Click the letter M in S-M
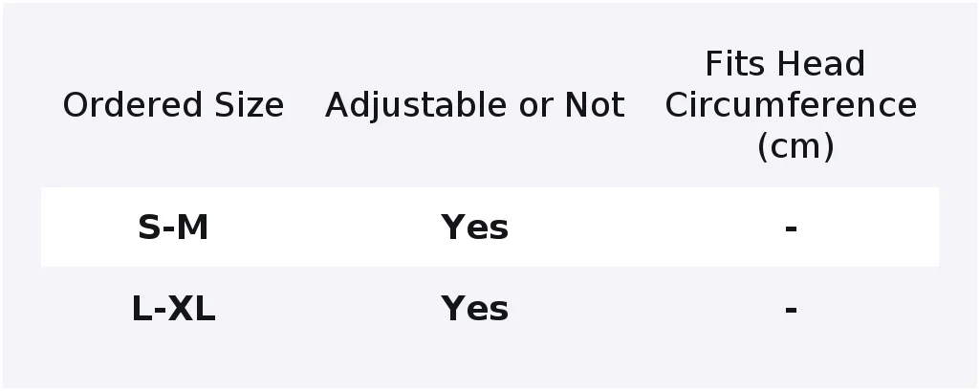The width and height of the screenshot is (980, 391). click(192, 228)
